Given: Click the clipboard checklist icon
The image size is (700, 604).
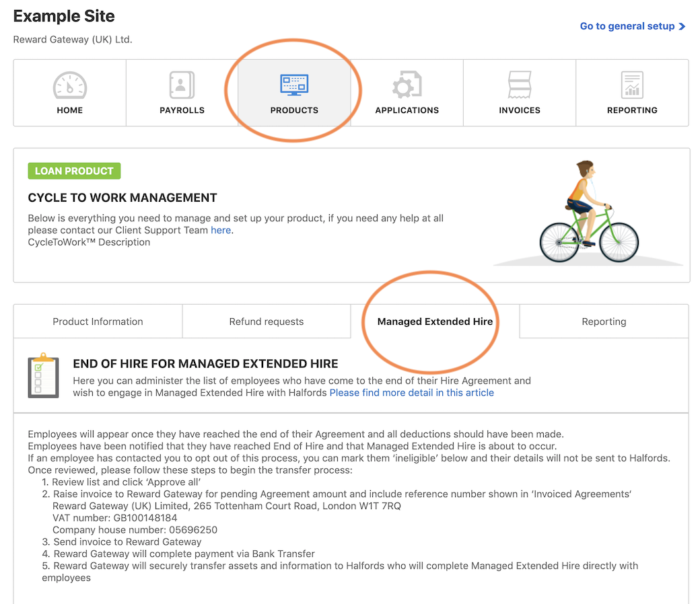Looking at the screenshot, I should pos(43,375).
